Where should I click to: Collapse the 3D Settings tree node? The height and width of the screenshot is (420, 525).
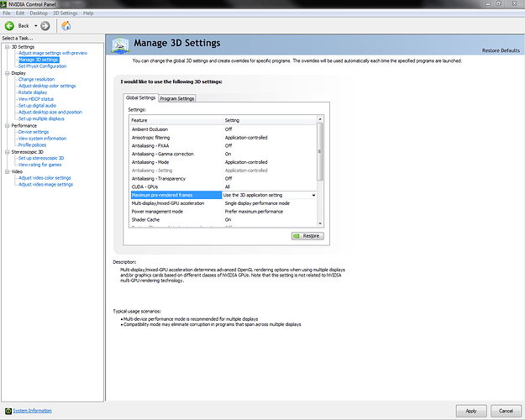[x=7, y=47]
